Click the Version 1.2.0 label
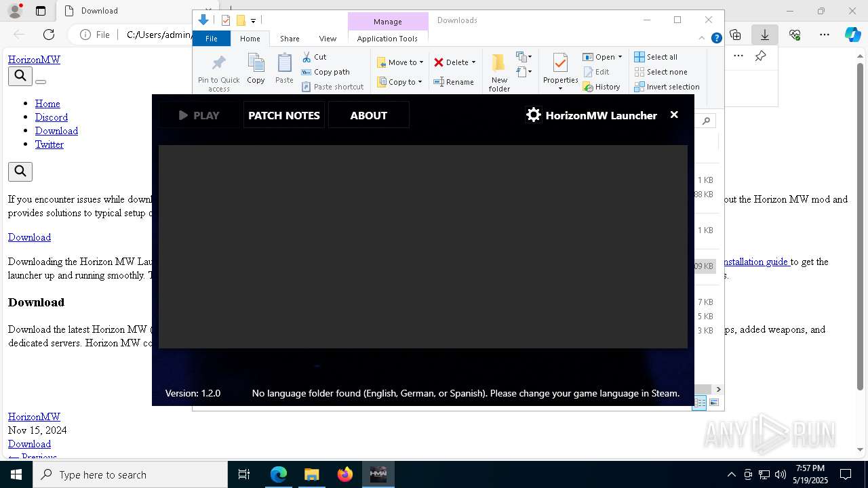This screenshot has height=488, width=868. tap(193, 393)
